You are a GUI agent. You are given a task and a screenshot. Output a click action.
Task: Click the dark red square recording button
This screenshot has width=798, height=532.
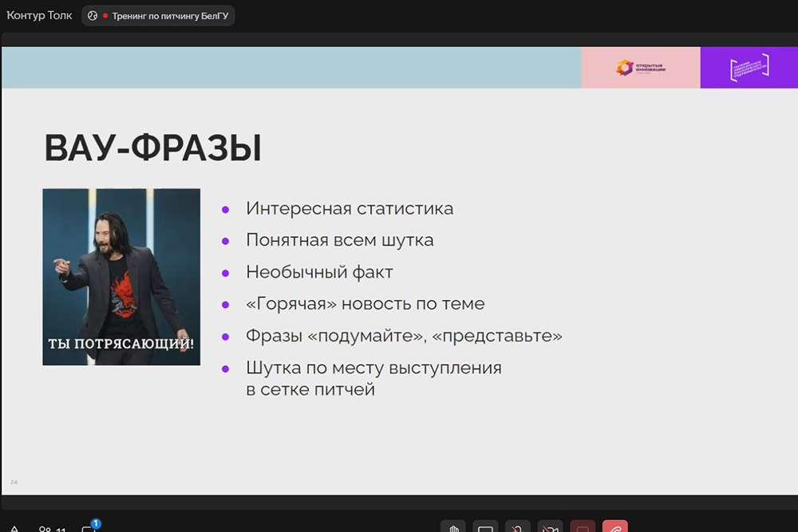(x=583, y=528)
